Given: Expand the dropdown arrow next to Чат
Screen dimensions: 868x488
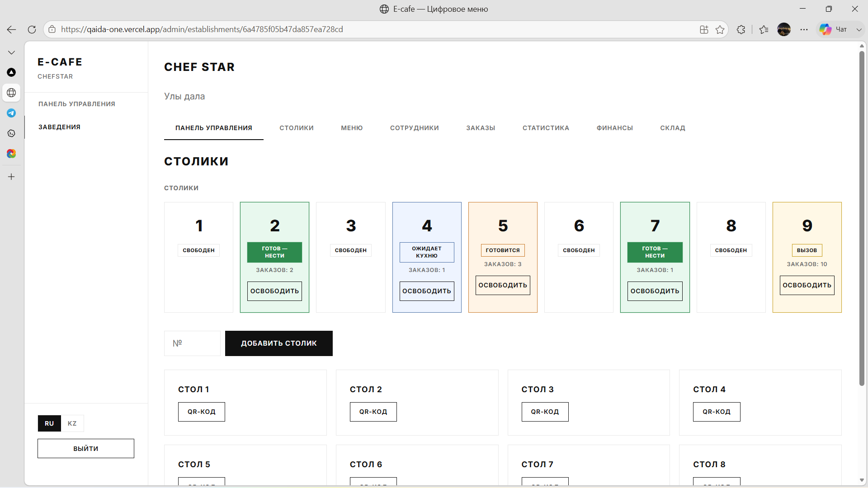Looking at the screenshot, I should point(859,29).
